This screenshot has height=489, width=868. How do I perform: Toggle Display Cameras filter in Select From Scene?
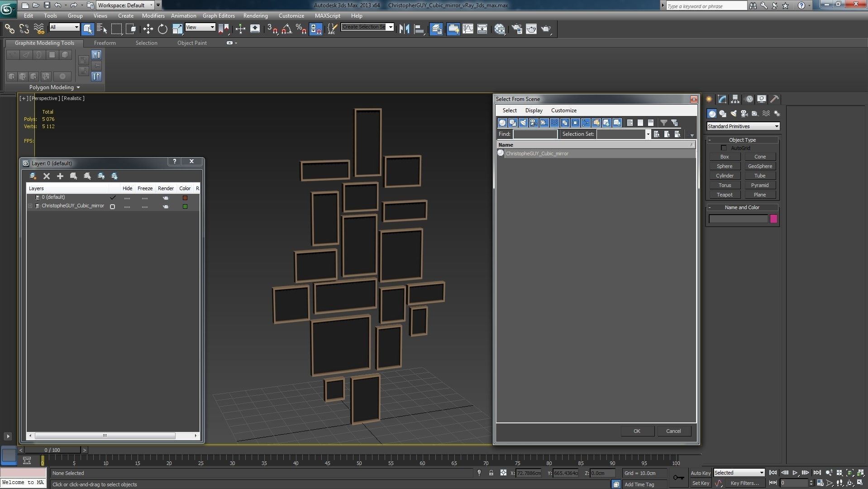(x=534, y=123)
